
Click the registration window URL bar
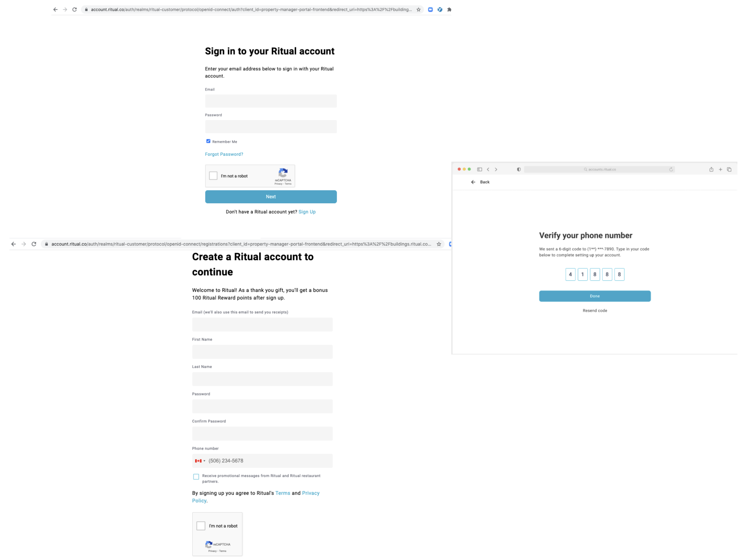click(243, 244)
